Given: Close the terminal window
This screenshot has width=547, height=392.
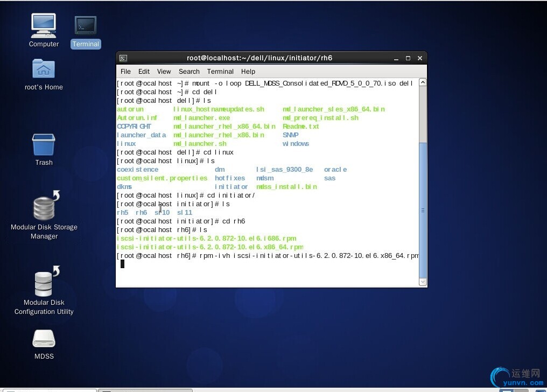Looking at the screenshot, I should point(420,58).
